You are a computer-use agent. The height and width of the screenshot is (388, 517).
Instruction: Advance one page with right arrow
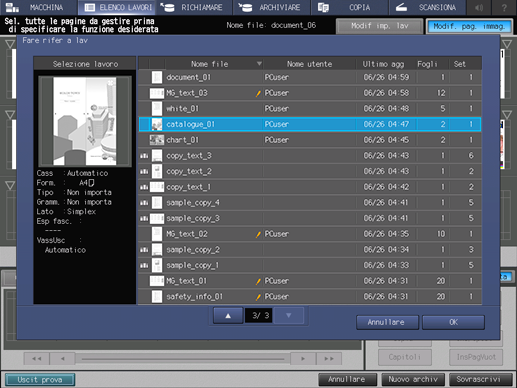tap(303, 359)
